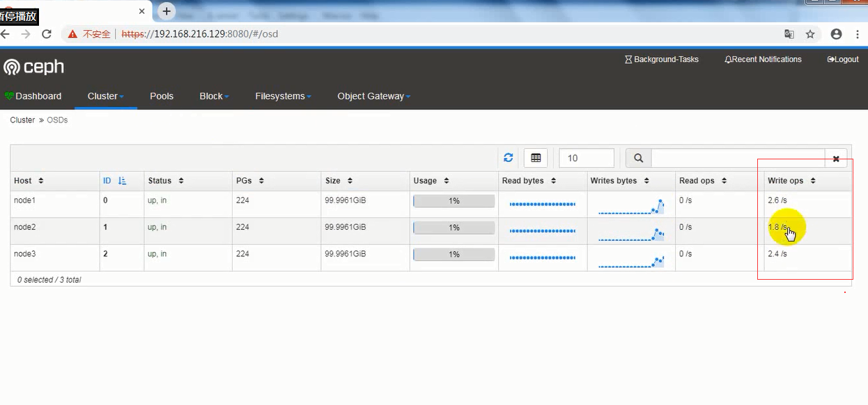Click node3 Read bytes sparkline
This screenshot has height=405, width=868.
pos(543,257)
